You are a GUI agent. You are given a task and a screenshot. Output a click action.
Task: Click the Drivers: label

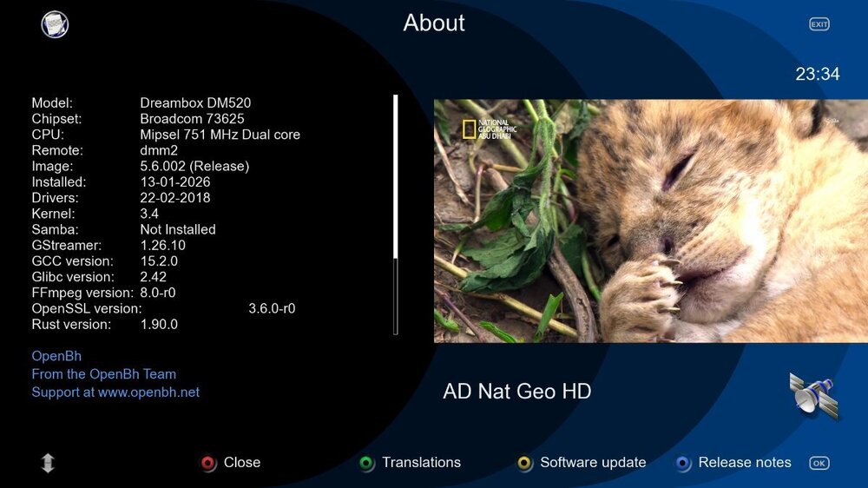tap(55, 198)
